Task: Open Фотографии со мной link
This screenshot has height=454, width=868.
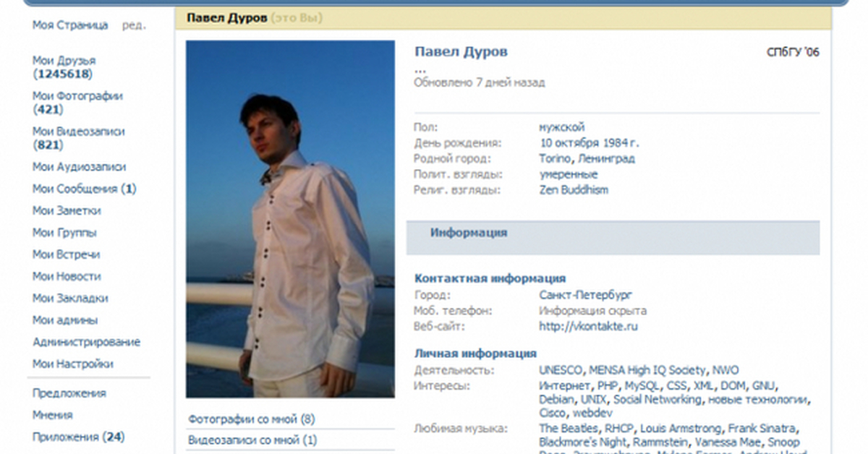Action: point(251,419)
